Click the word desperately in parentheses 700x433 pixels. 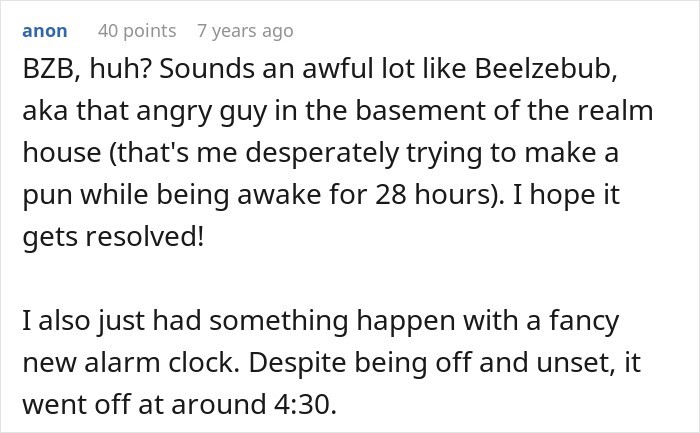pos(322,153)
